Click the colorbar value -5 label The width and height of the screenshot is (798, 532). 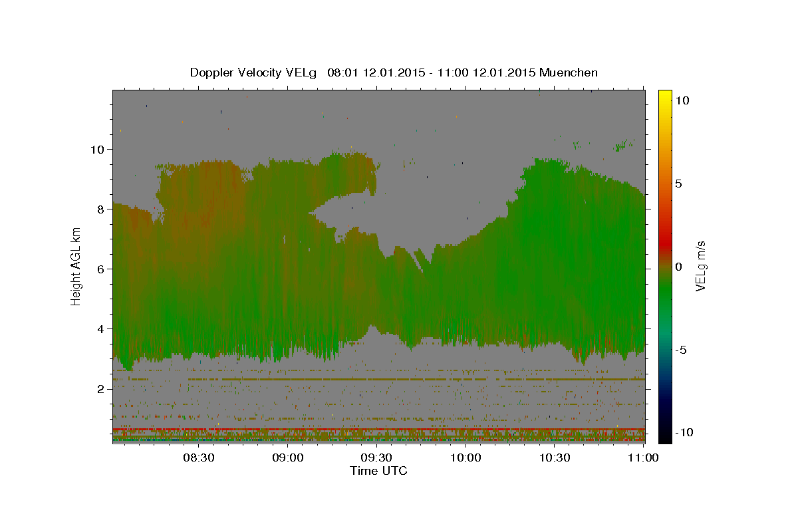tap(681, 350)
